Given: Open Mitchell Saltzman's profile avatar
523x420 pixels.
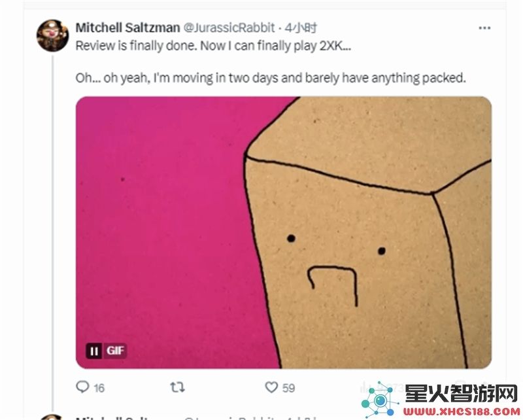Looking at the screenshot, I should point(53,35).
